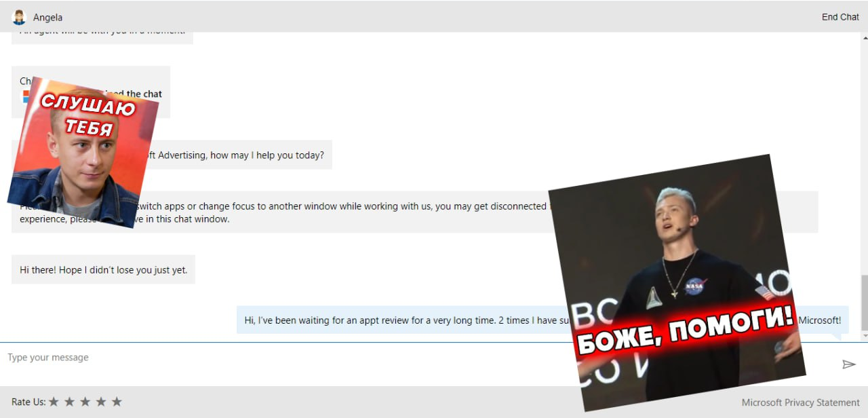Open the Microsoft Privacy Statement link
868x418 pixels.
800,402
